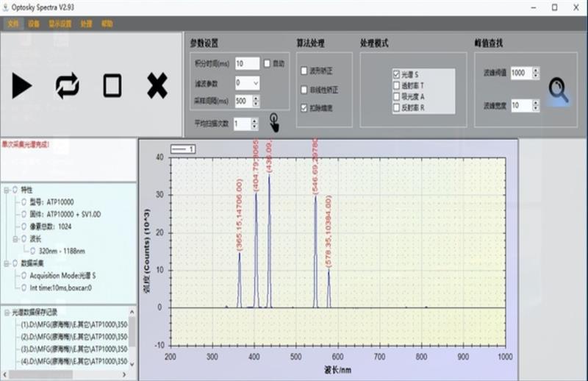Click the square stop icon

(112, 86)
